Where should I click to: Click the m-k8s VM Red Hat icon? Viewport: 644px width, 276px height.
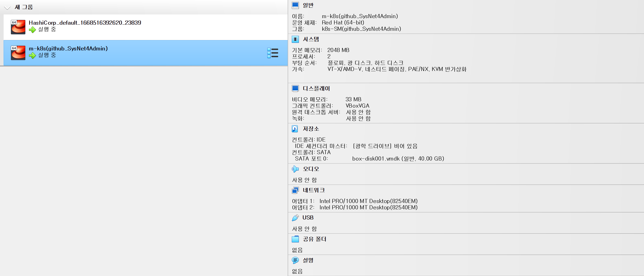[18, 53]
